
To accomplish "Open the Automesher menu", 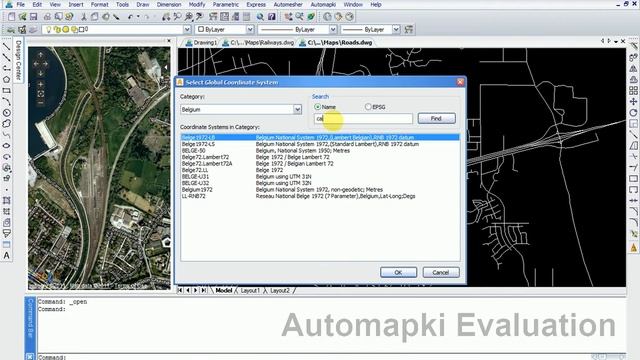I will point(288,4).
